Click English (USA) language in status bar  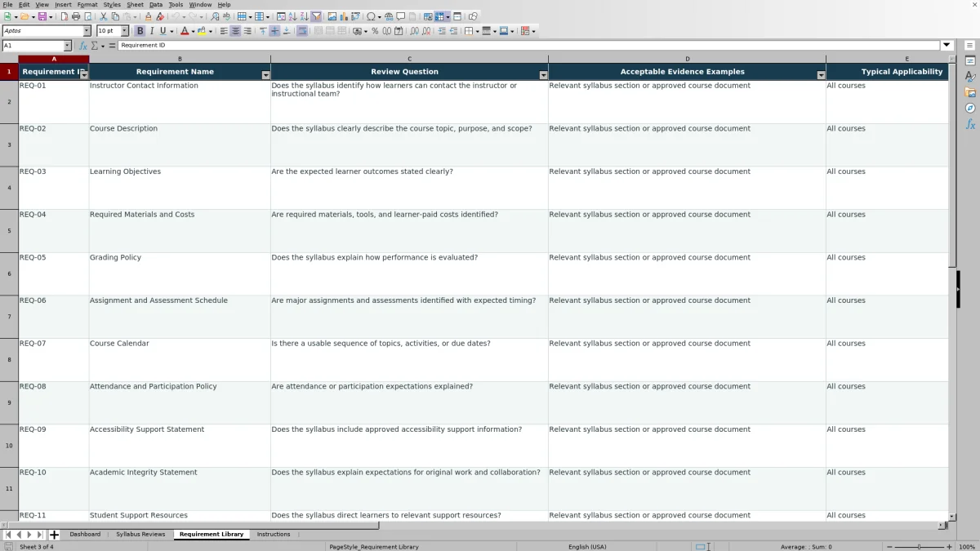coord(587,547)
